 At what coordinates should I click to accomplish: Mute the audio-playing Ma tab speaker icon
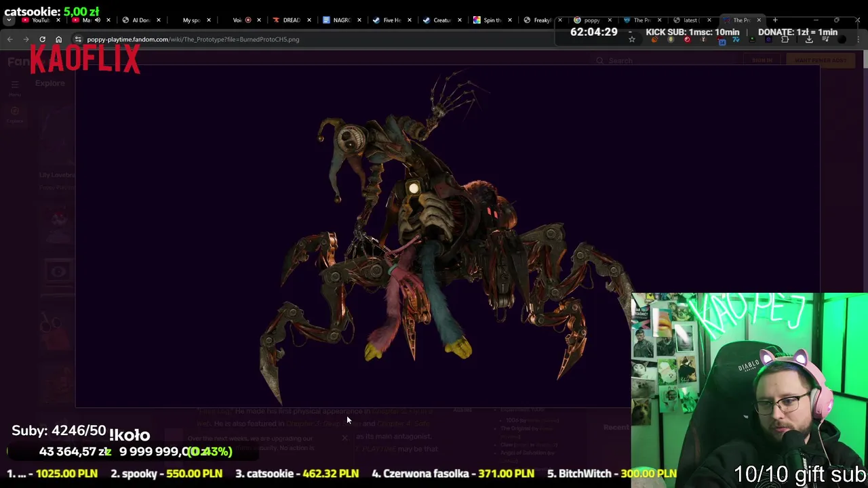coord(97,20)
